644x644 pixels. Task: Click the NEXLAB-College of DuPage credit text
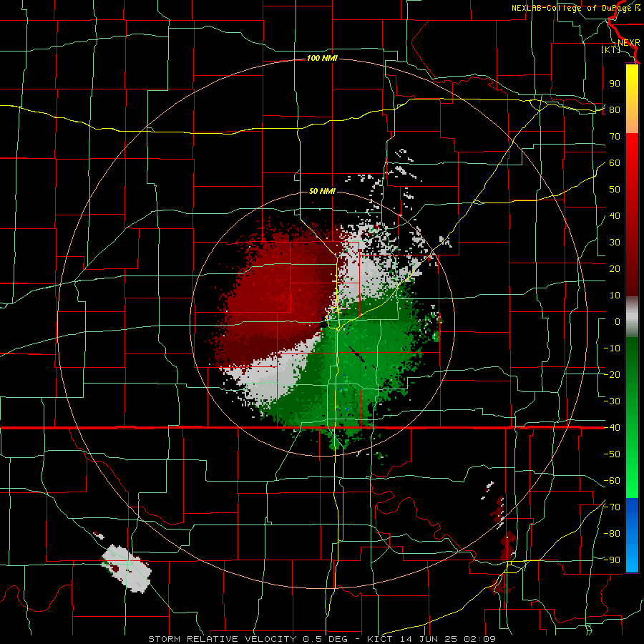point(572,8)
